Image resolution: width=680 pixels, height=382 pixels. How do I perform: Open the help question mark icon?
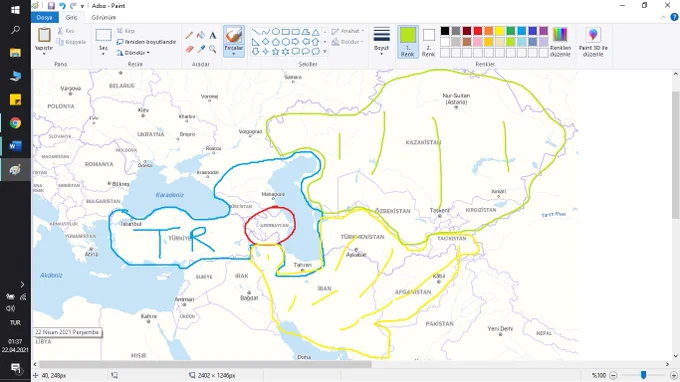674,17
